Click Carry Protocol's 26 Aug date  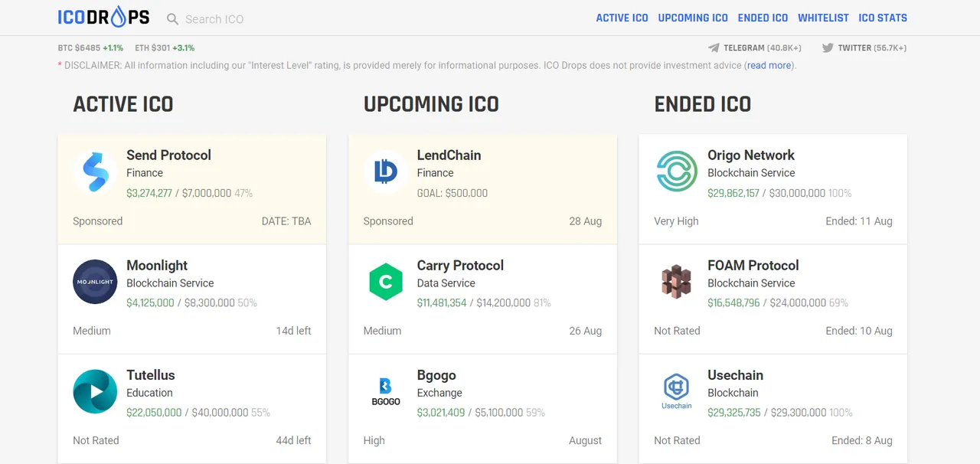pos(585,331)
